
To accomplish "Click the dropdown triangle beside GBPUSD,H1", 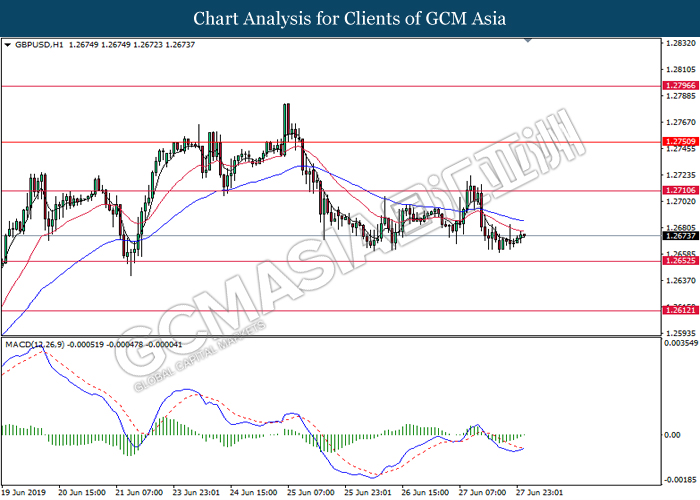I will [8, 45].
